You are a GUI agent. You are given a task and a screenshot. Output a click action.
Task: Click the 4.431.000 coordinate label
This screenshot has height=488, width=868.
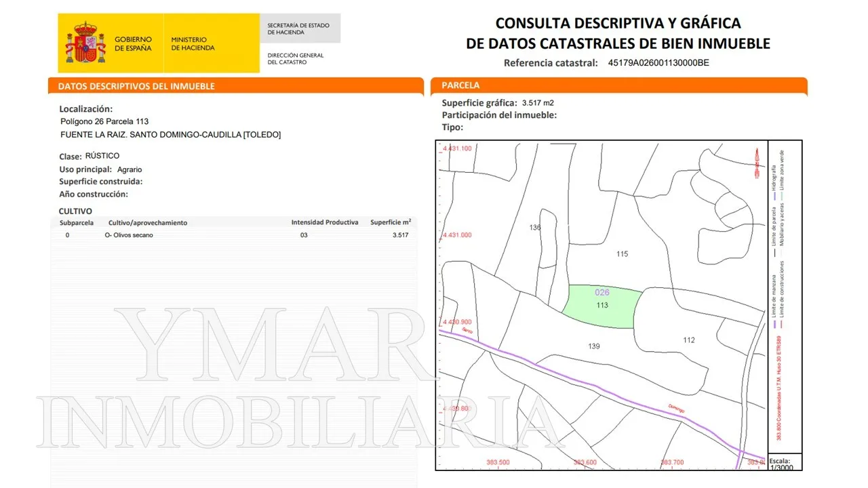(x=456, y=235)
